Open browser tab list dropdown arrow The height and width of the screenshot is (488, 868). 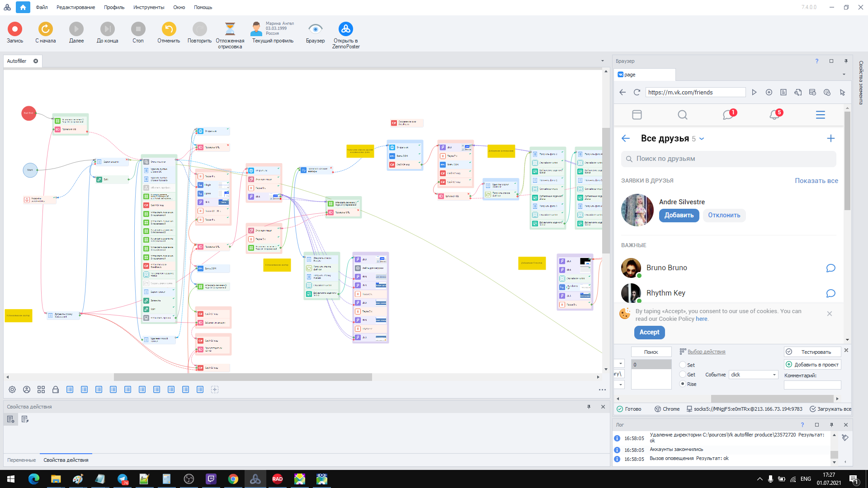(844, 75)
